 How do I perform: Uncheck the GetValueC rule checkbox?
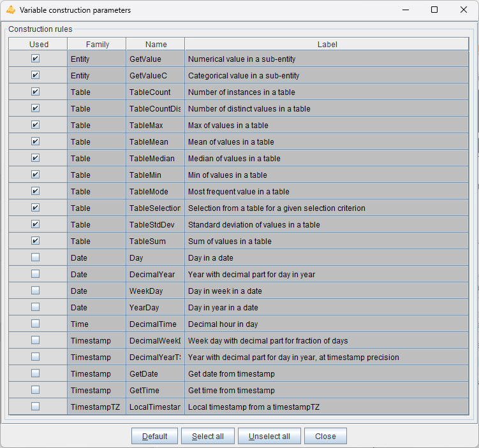pyautogui.click(x=36, y=75)
